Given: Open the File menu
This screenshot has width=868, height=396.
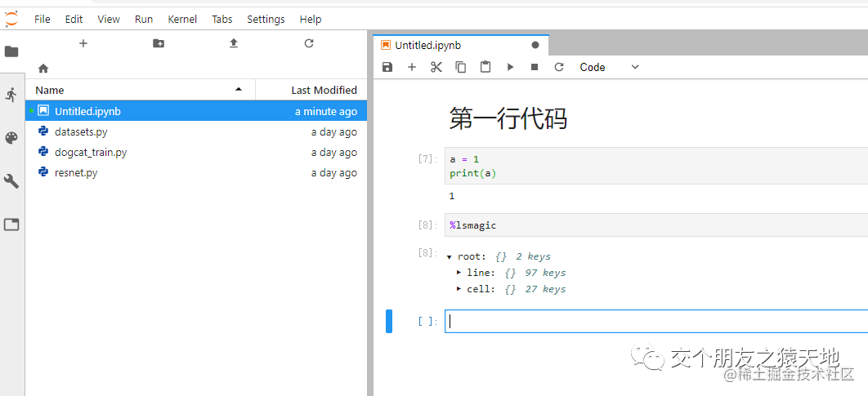Looking at the screenshot, I should click(42, 19).
